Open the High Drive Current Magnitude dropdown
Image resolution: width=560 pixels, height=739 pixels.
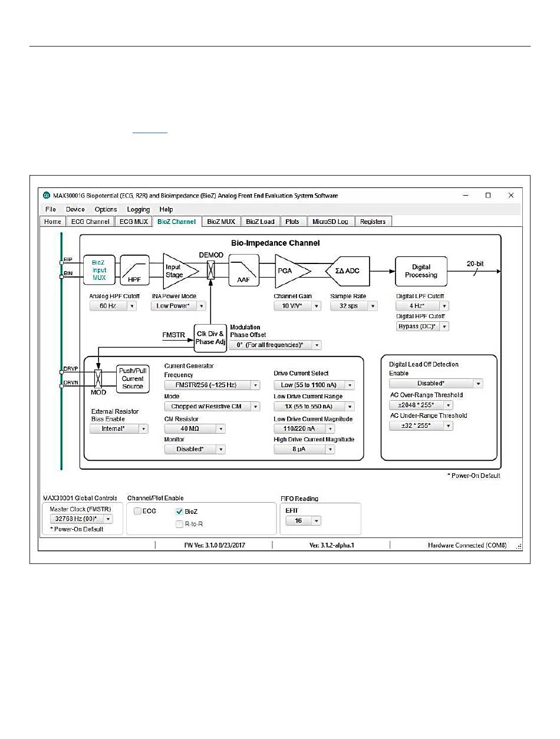[304, 449]
